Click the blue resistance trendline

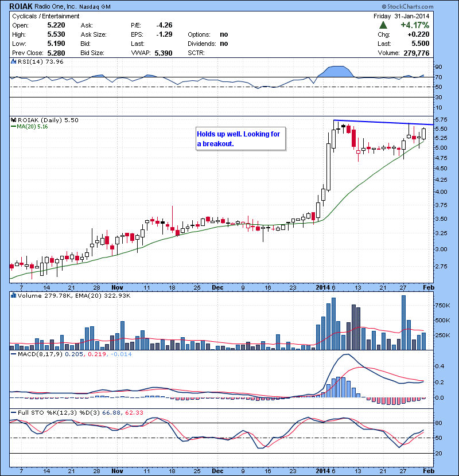383,122
